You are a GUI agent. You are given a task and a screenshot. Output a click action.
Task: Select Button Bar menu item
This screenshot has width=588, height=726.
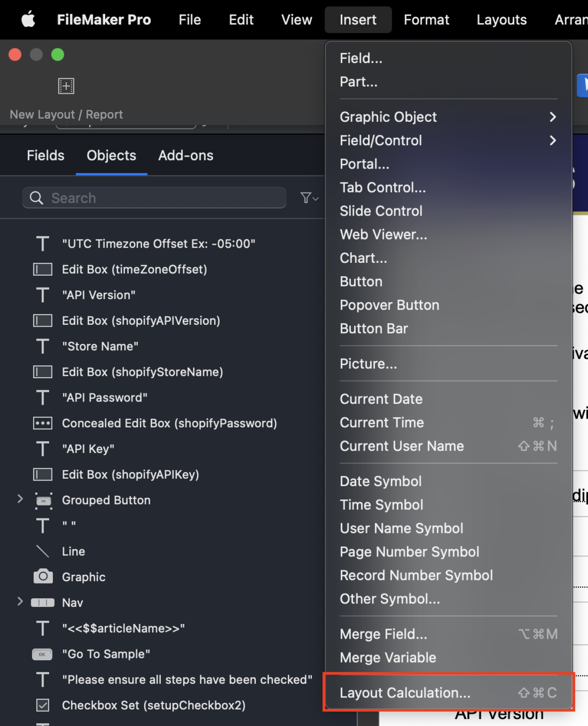448,328
